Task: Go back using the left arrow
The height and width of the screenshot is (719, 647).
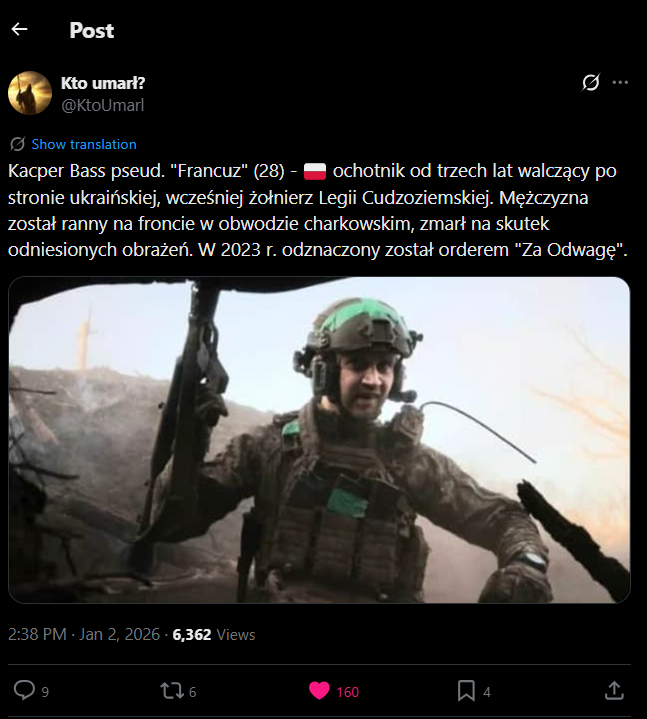Action: [19, 29]
